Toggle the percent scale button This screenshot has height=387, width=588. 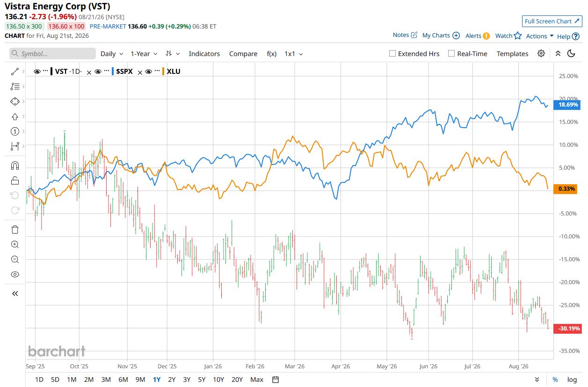click(x=555, y=380)
